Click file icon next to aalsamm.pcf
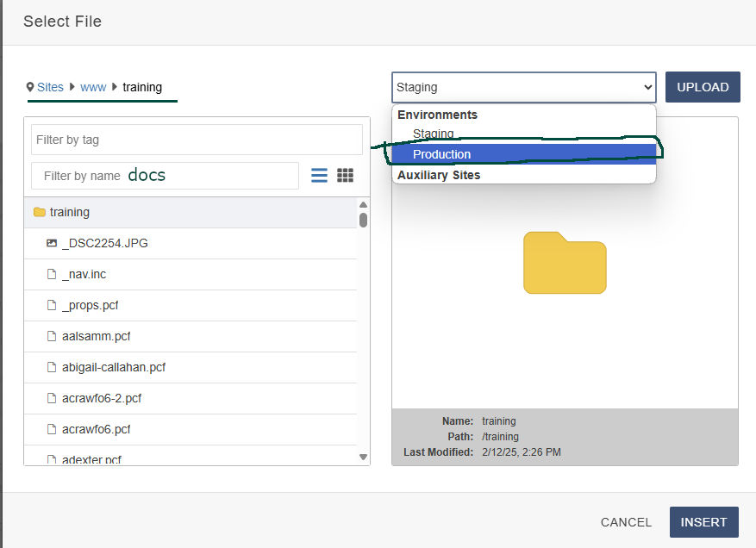The height and width of the screenshot is (548, 756). pyautogui.click(x=52, y=336)
